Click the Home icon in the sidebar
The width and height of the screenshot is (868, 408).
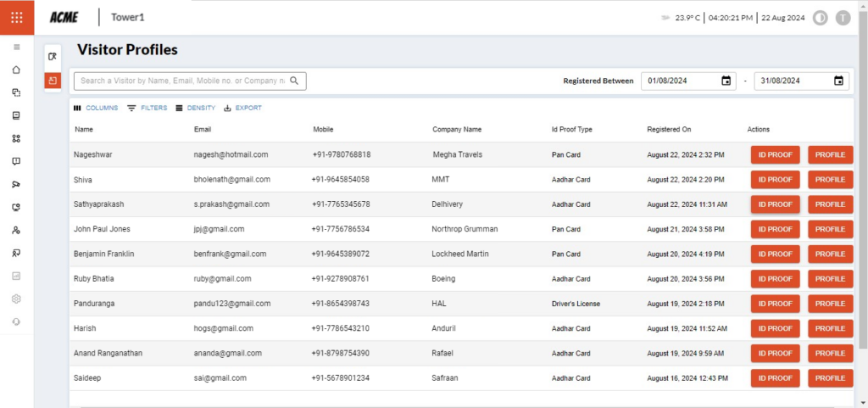pos(16,70)
